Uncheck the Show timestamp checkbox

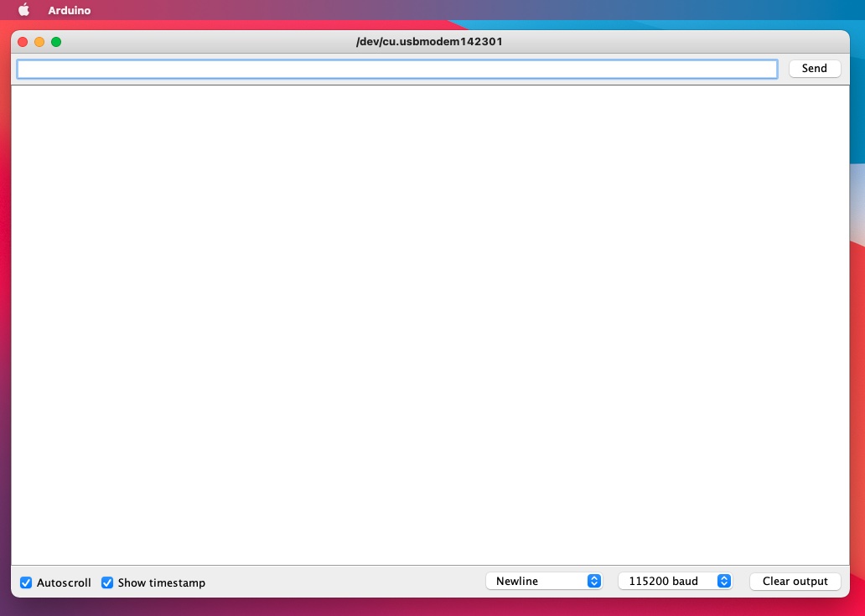coord(107,582)
